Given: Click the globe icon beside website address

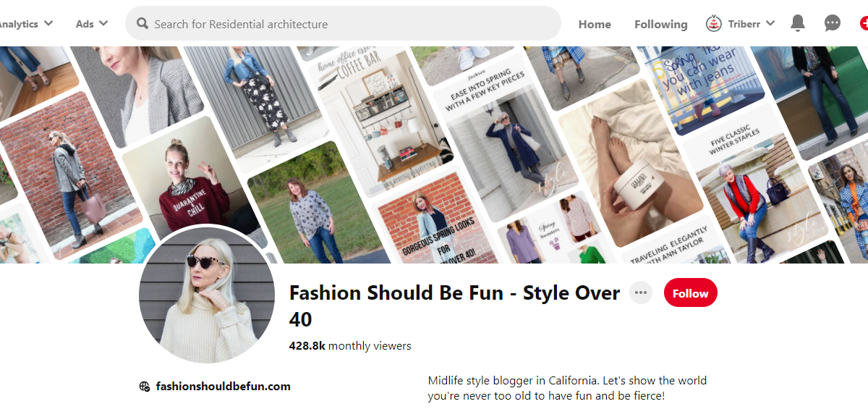Looking at the screenshot, I should (x=145, y=387).
